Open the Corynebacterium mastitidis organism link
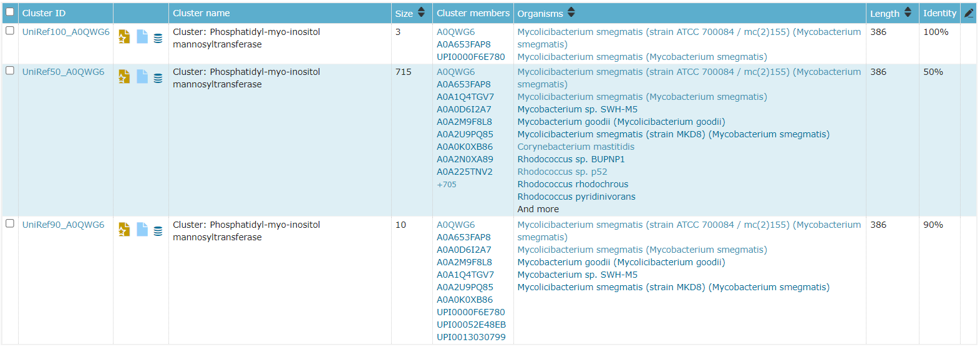 click(x=576, y=147)
